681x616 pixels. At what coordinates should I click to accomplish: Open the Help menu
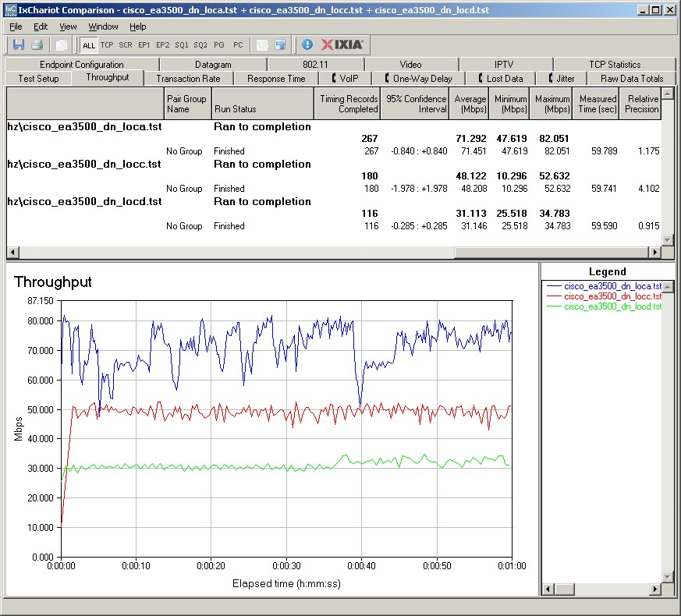(x=137, y=27)
